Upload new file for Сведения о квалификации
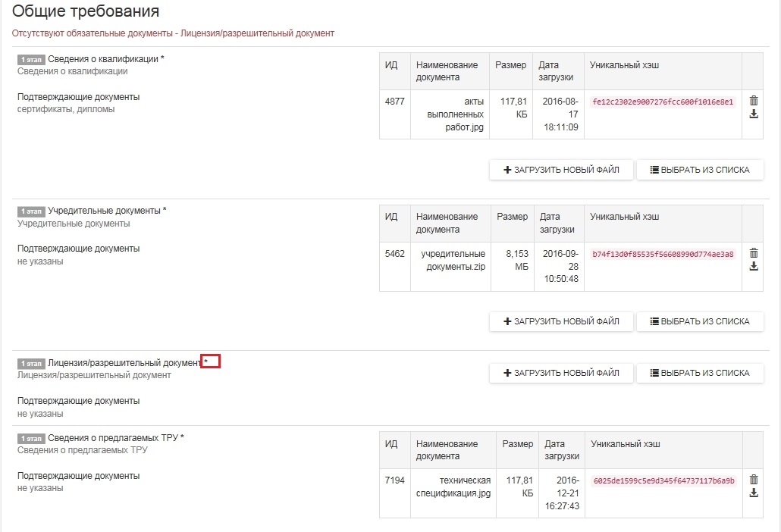Screen dimensions: 781x532 pyautogui.click(x=560, y=170)
